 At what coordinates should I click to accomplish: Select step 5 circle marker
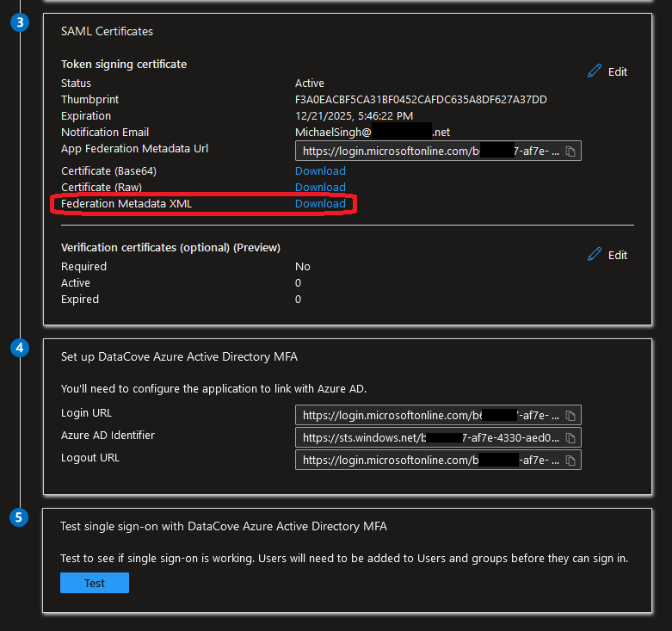(19, 517)
